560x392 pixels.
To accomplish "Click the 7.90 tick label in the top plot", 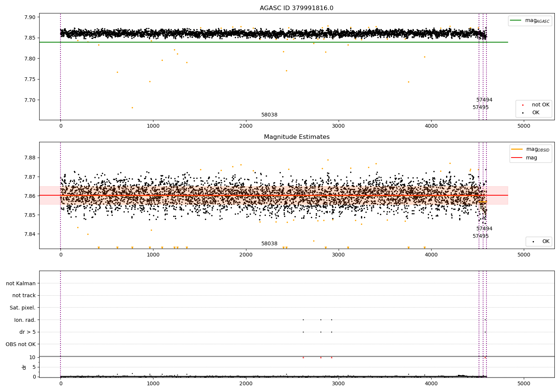I will (30, 17).
